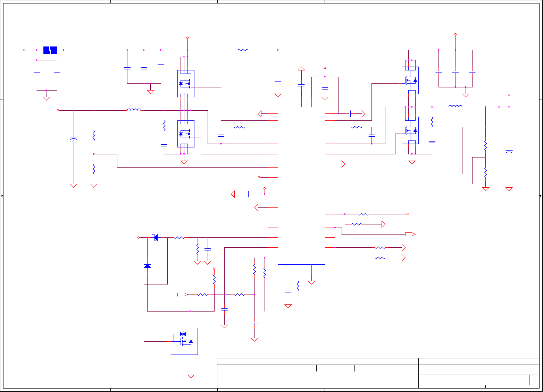Select the solid blue fuse symbol on input rail
This screenshot has width=543, height=392.
(x=50, y=50)
